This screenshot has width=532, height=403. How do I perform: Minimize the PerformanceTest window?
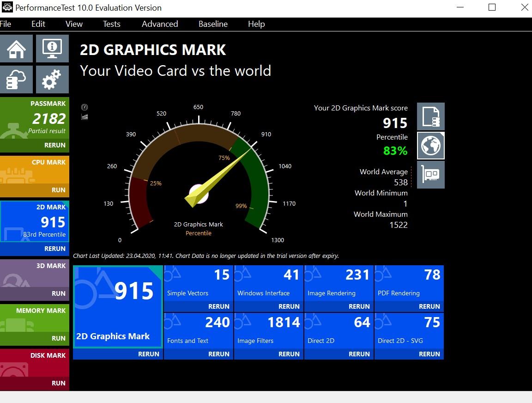460,7
